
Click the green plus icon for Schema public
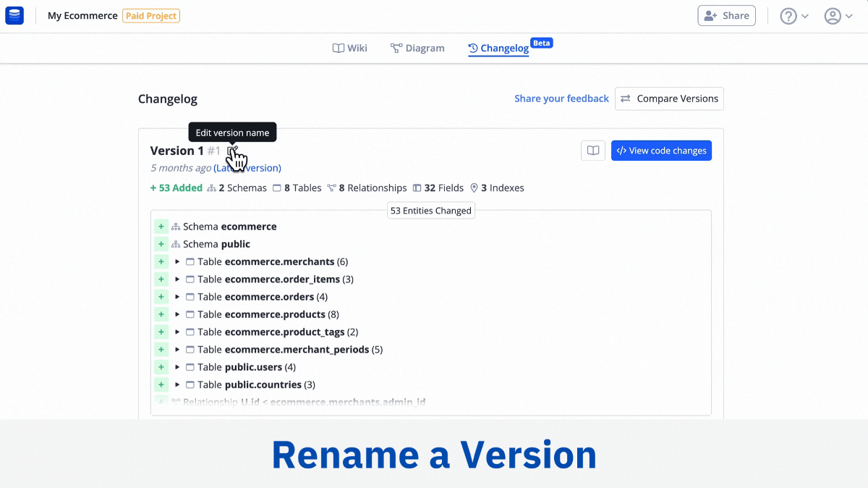pyautogui.click(x=161, y=244)
